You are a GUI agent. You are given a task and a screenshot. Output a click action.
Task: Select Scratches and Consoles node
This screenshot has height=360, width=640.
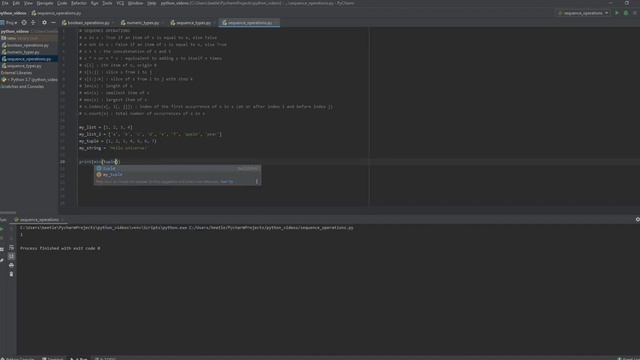tap(22, 87)
